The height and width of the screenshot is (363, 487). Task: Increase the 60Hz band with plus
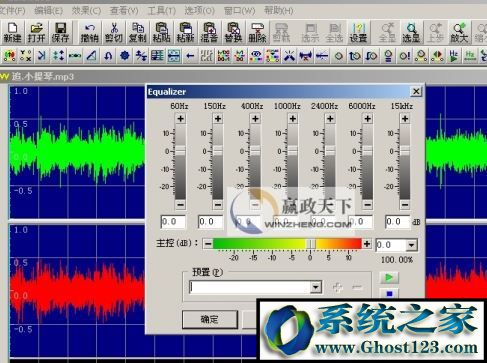pos(181,119)
